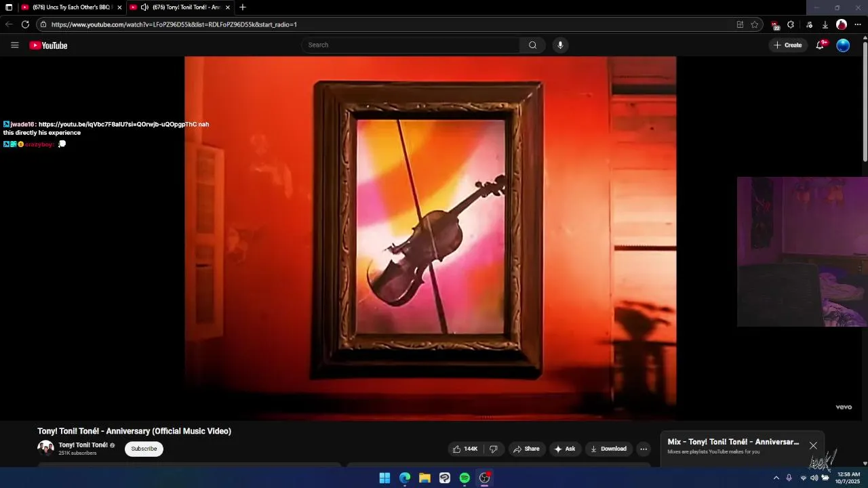Select the Tony! Toni! Toné! Anniversary tab
Screen dimensions: 868x488
[x=182, y=7]
